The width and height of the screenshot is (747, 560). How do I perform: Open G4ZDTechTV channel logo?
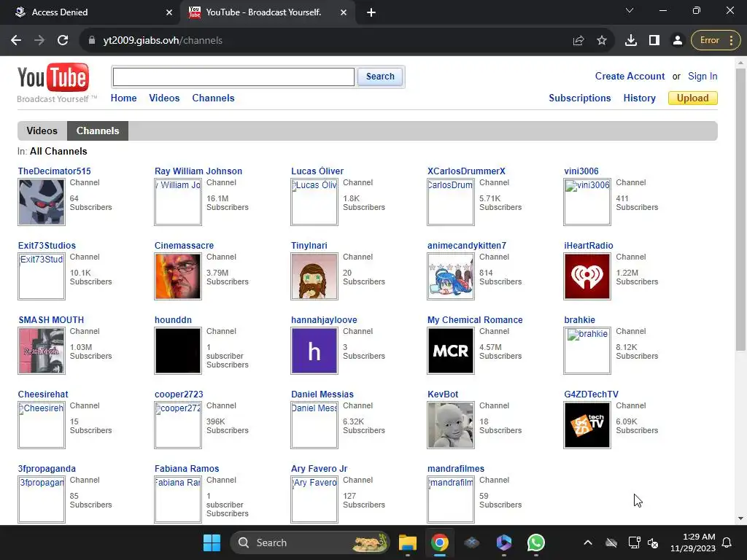click(587, 425)
